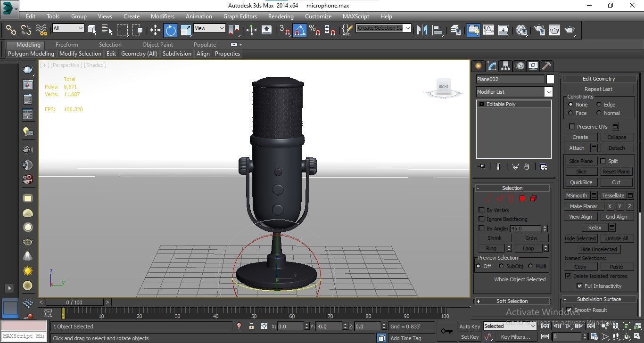This screenshot has width=644, height=343.
Task: Click the Set Keys key icon
Action: pos(446,331)
